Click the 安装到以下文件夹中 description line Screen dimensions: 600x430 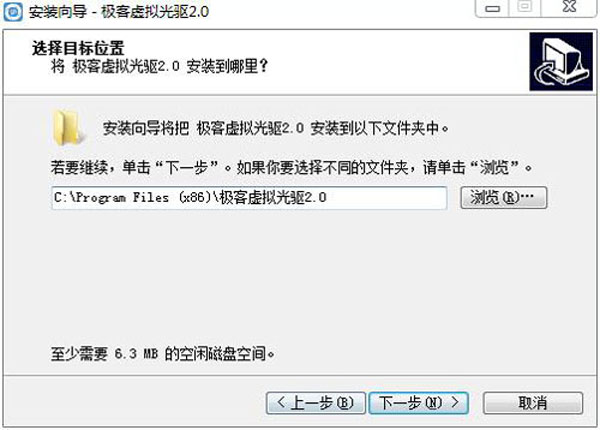[x=276, y=128]
